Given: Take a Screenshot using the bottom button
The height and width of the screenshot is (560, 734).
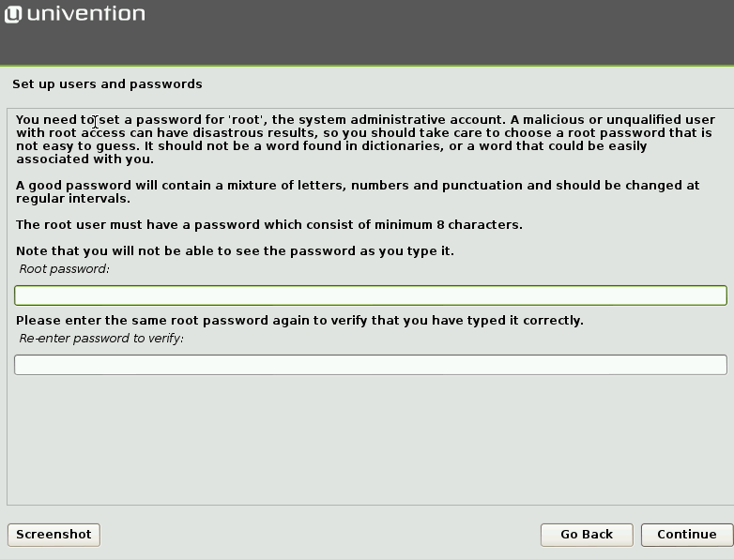Looking at the screenshot, I should click(x=54, y=535).
